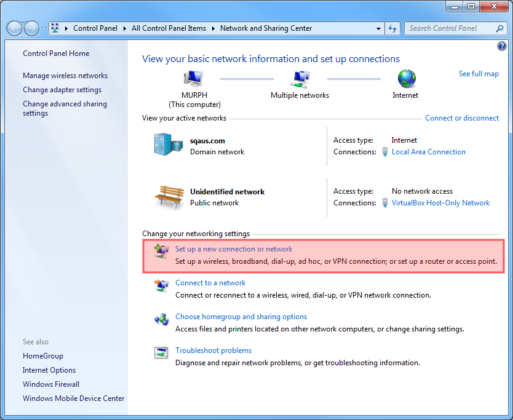Screen dimensions: 513x420
Task: Click the Multiple networks icon
Action: tap(300, 79)
